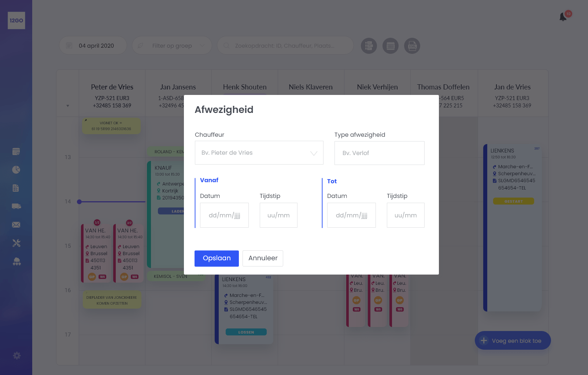Screen dimensions: 588x375
Task: Save the absence with the Opslaan button
Action: click(x=217, y=258)
